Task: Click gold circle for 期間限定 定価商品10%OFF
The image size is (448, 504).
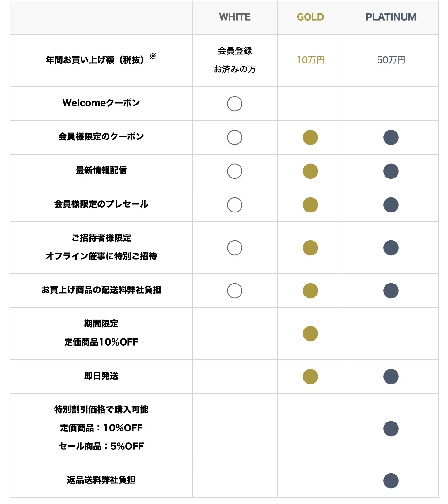Action: point(310,334)
